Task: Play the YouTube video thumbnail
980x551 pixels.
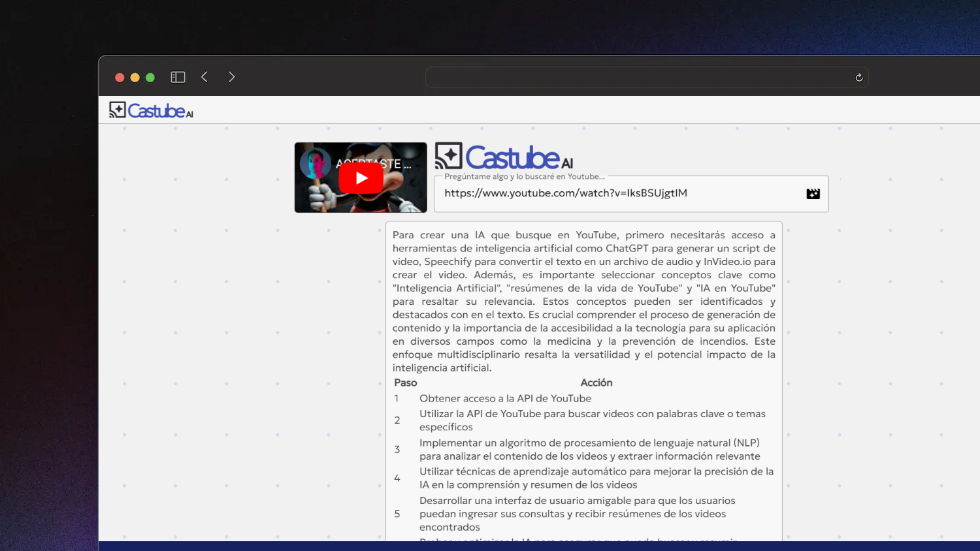Action: pos(361,178)
